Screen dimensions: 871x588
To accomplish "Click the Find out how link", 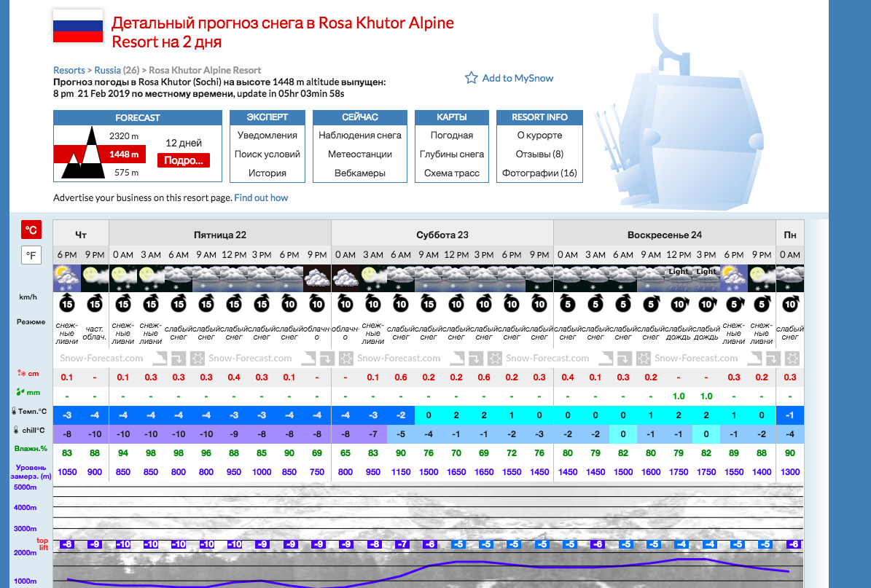I will pos(261,197).
